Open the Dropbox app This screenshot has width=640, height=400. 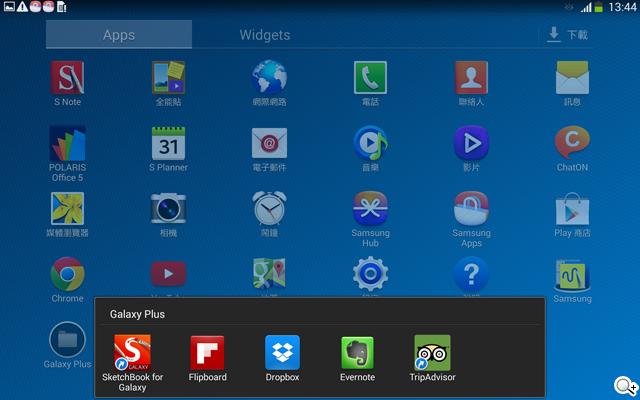point(282,354)
